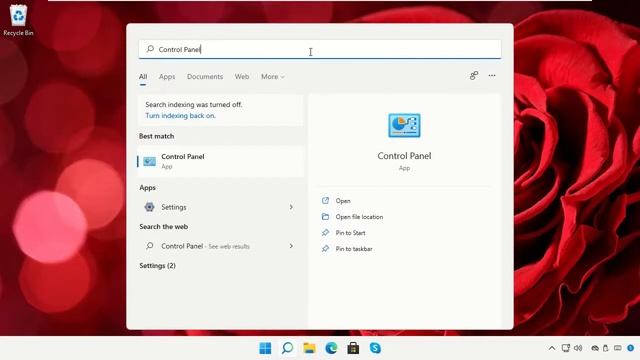Click the search options people icon
The image size is (640, 360).
(473, 76)
